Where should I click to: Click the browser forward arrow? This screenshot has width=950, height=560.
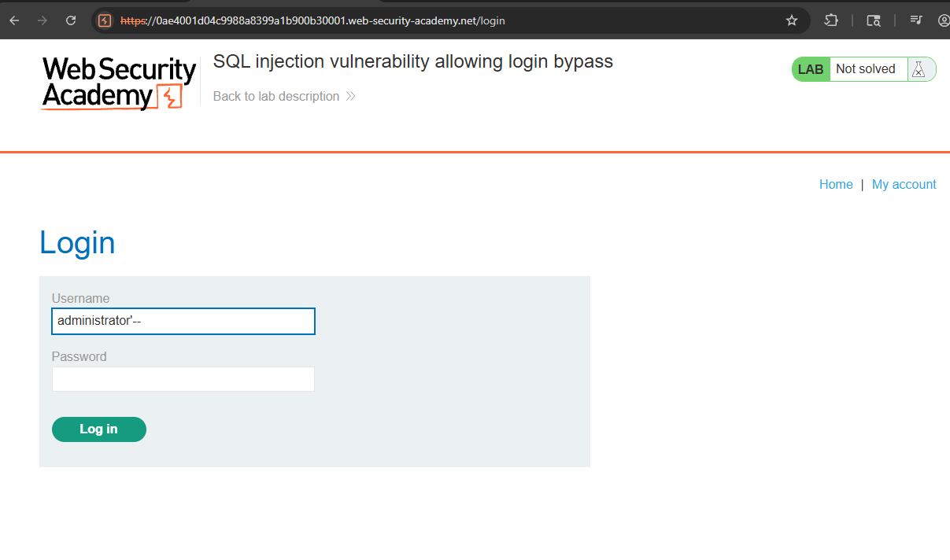(43, 20)
